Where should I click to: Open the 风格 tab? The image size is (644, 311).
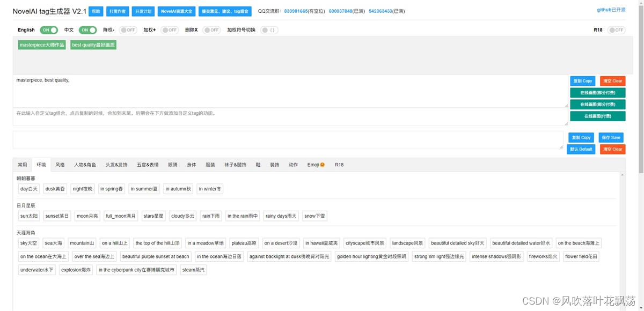tap(60, 165)
